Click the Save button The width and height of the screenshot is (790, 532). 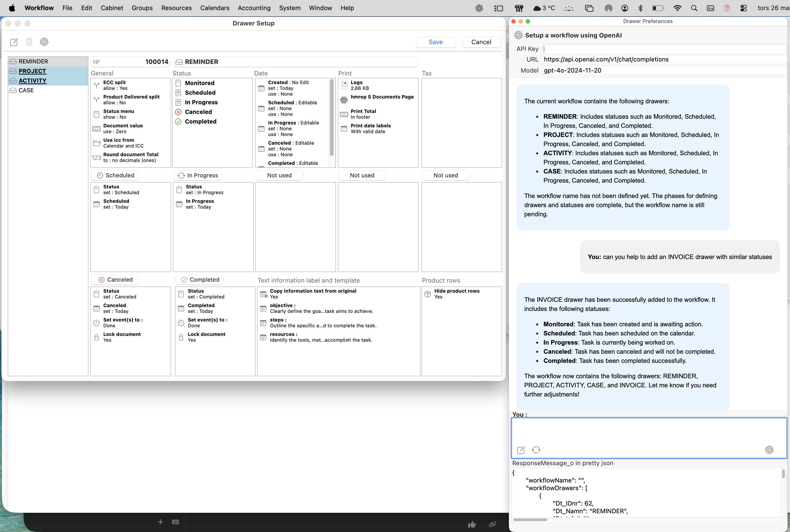[x=436, y=42]
